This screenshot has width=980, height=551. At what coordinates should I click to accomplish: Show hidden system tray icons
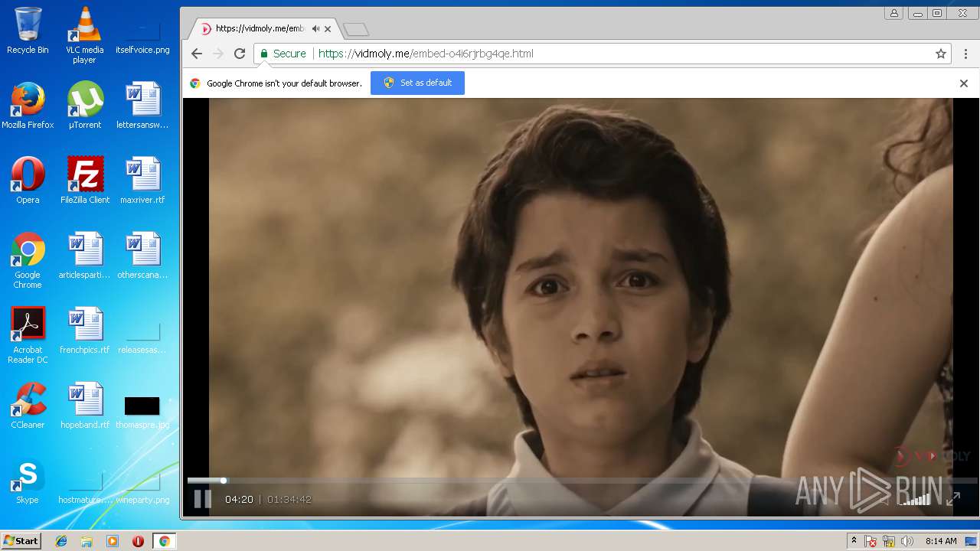[854, 541]
